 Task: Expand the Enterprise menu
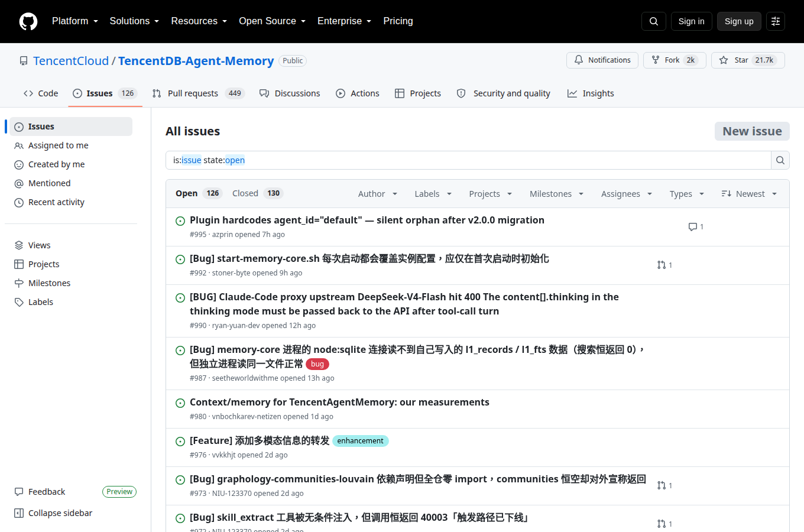click(x=345, y=21)
